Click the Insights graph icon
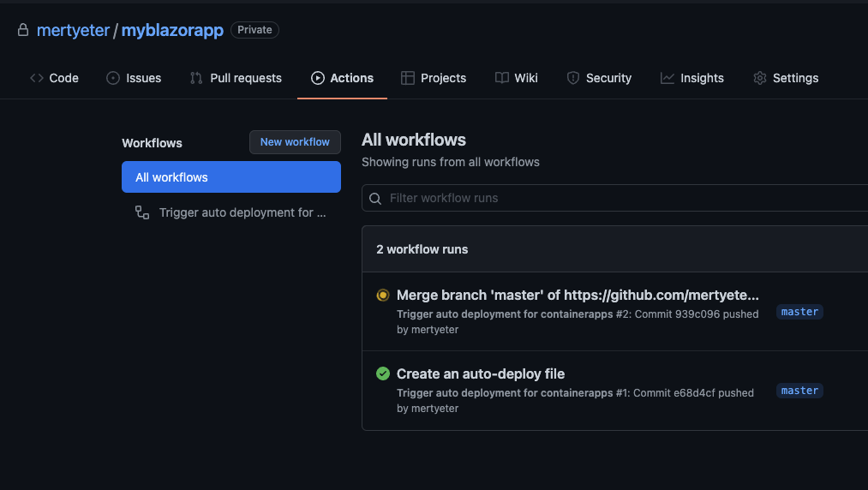This screenshot has height=490, width=868. [x=667, y=78]
